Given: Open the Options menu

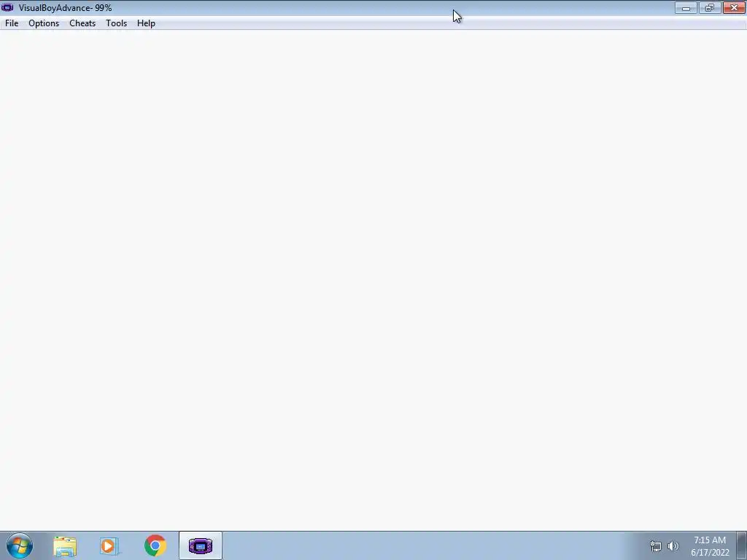Looking at the screenshot, I should pyautogui.click(x=44, y=23).
